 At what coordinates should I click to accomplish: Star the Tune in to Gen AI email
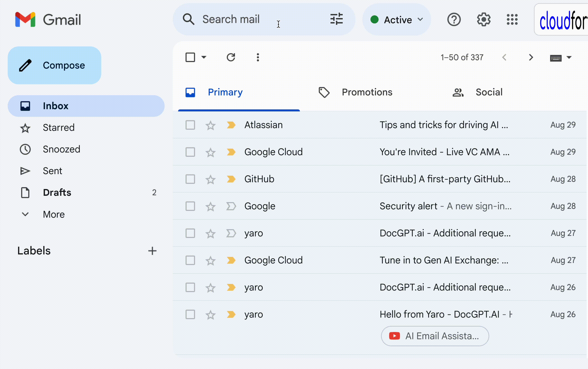click(x=211, y=261)
